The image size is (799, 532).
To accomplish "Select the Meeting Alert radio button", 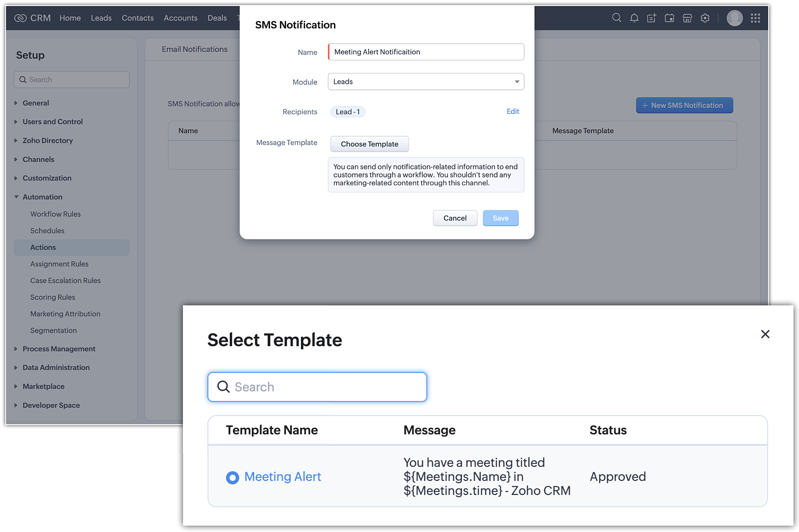I will tap(233, 477).
